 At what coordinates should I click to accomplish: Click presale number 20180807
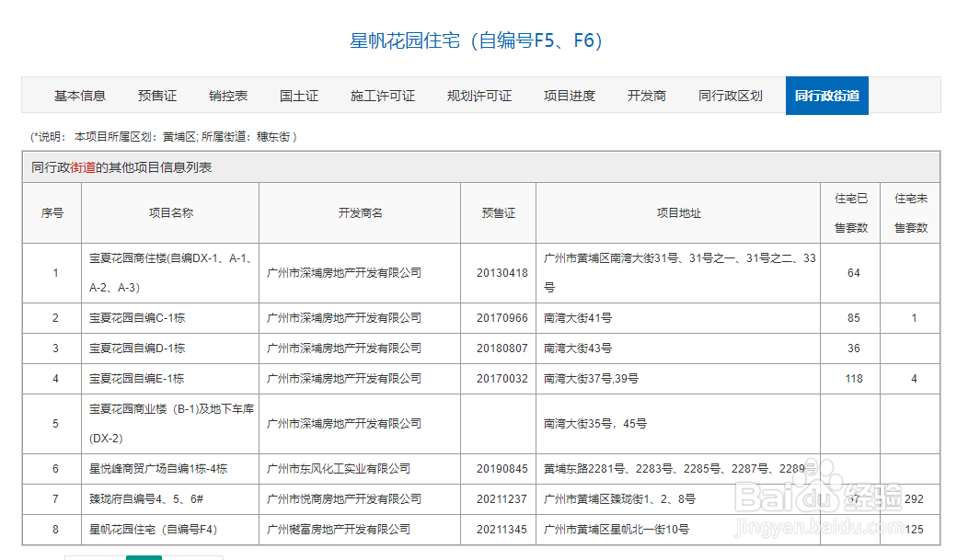(x=502, y=349)
